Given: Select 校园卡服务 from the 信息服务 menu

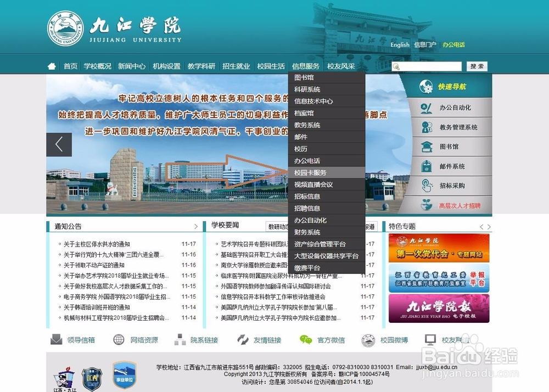Looking at the screenshot, I should (x=310, y=172).
